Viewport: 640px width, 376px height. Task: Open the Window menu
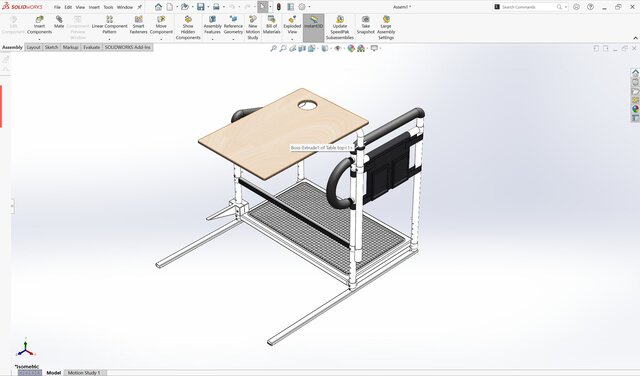click(125, 7)
